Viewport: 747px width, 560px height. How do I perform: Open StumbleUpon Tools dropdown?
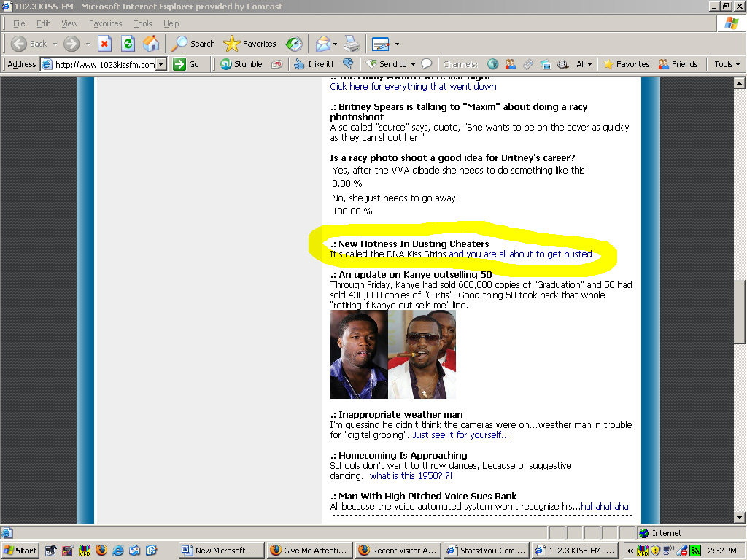(x=727, y=64)
